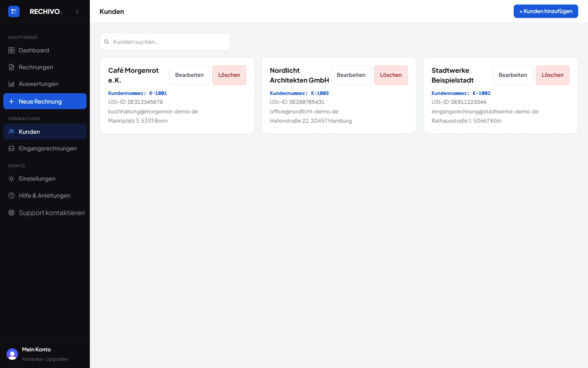
Task: Edit Stadtwerke Beispielstadt via Bearbeiten
Action: pyautogui.click(x=513, y=75)
